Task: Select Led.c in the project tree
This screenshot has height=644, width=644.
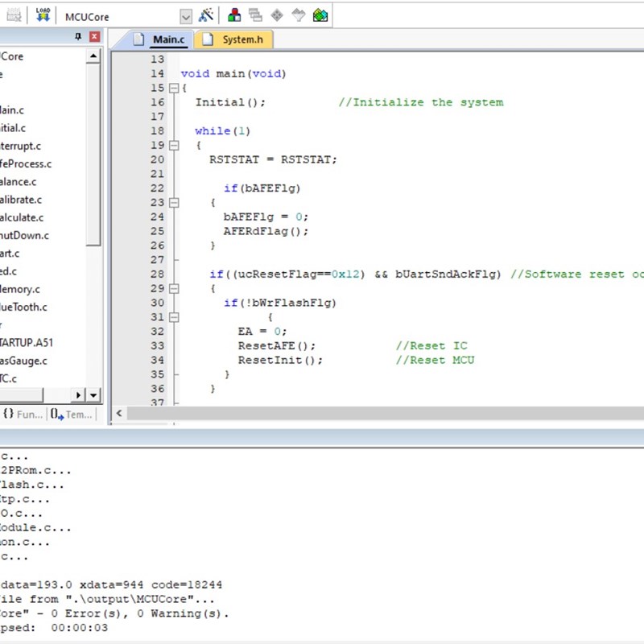Action: (8, 271)
